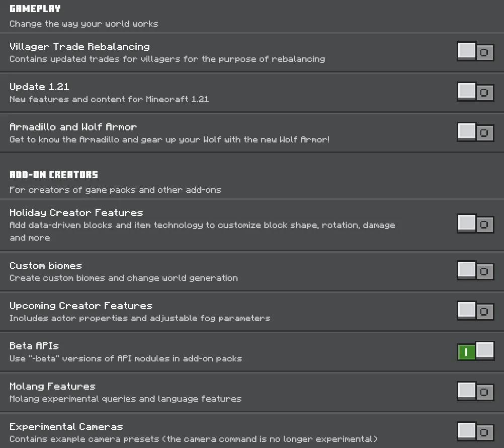Enable Armadillo and Wolf Armor toggle

[475, 132]
